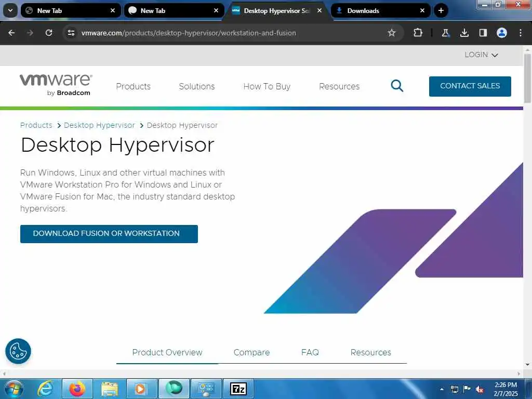Image resolution: width=532 pixels, height=399 pixels.
Task: Bookmark this page with the star icon
Action: (x=392, y=33)
